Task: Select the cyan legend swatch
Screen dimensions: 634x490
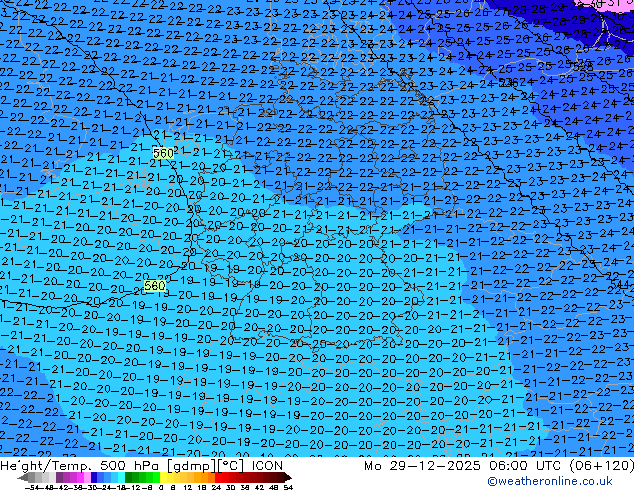Action: pyautogui.click(x=121, y=477)
